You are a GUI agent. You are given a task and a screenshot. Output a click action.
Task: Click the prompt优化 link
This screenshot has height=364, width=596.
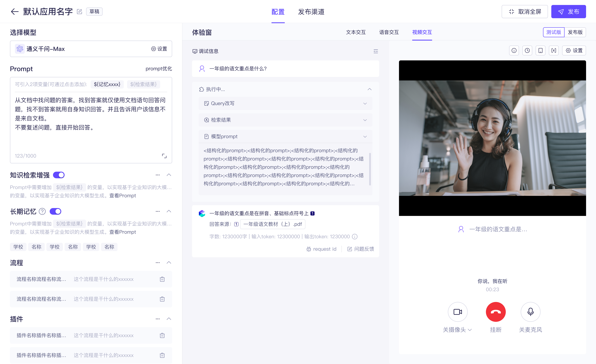pos(159,69)
